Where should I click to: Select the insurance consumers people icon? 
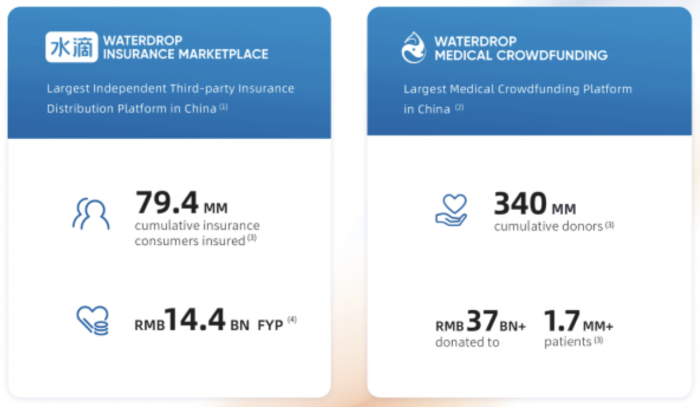point(91,213)
